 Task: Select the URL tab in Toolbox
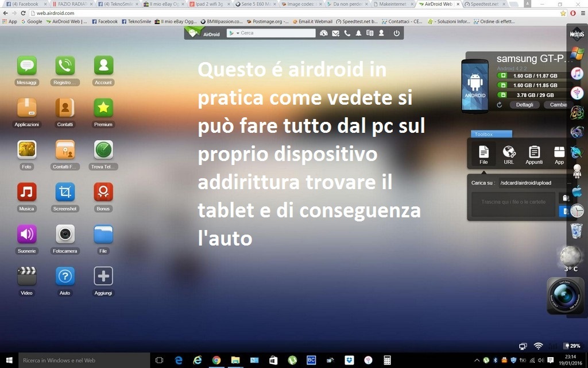click(509, 154)
